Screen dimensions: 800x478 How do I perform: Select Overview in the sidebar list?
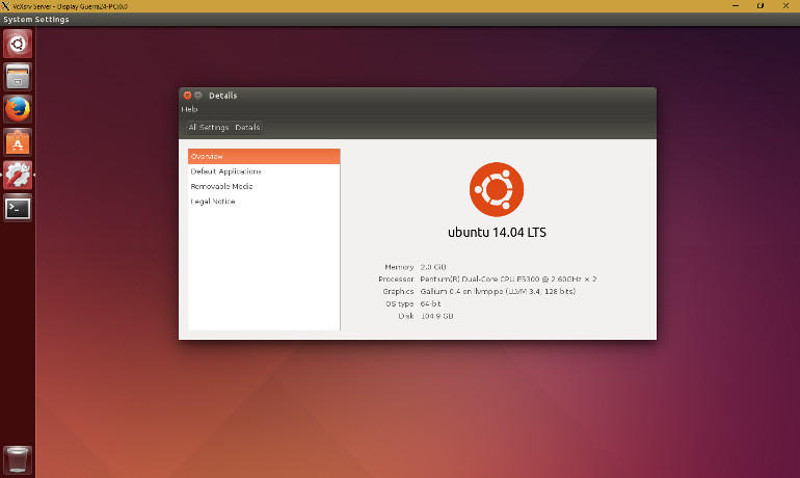click(264, 157)
